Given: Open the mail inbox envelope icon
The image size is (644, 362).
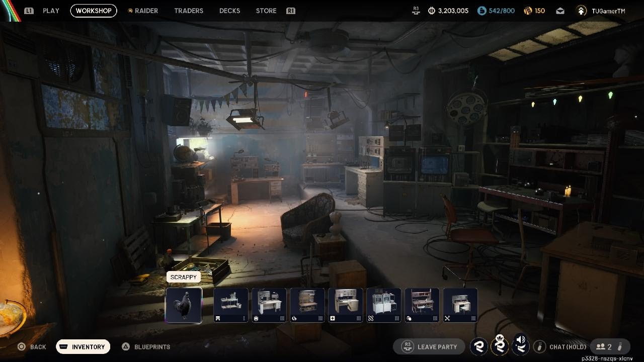Looking at the screenshot, I should pyautogui.click(x=560, y=11).
